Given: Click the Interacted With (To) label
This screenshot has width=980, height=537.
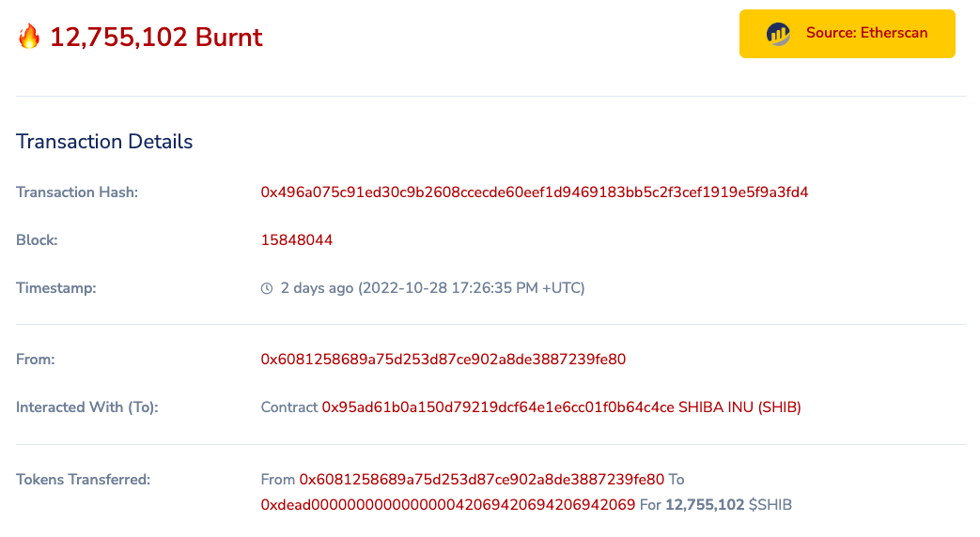Looking at the screenshot, I should (x=86, y=407).
